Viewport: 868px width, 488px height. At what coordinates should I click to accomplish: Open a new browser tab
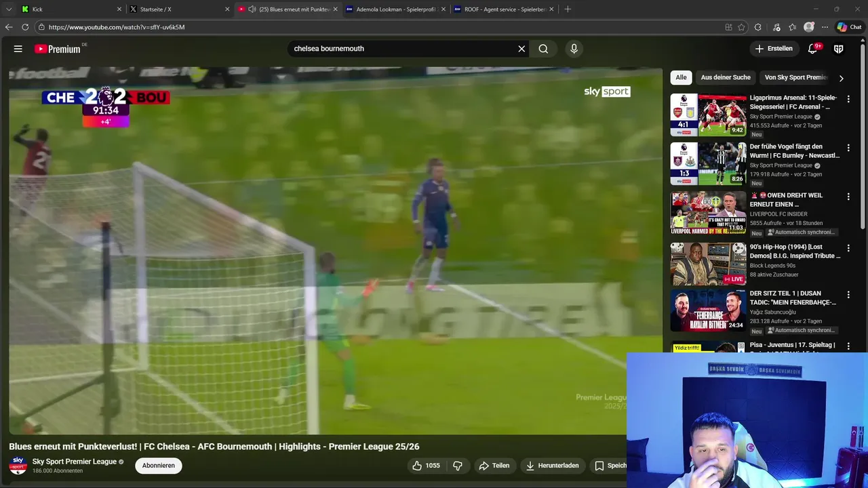(x=568, y=9)
